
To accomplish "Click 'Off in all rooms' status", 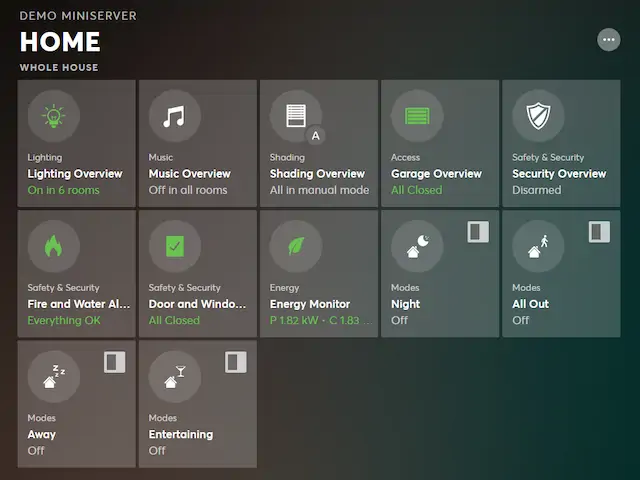I will coord(188,190).
